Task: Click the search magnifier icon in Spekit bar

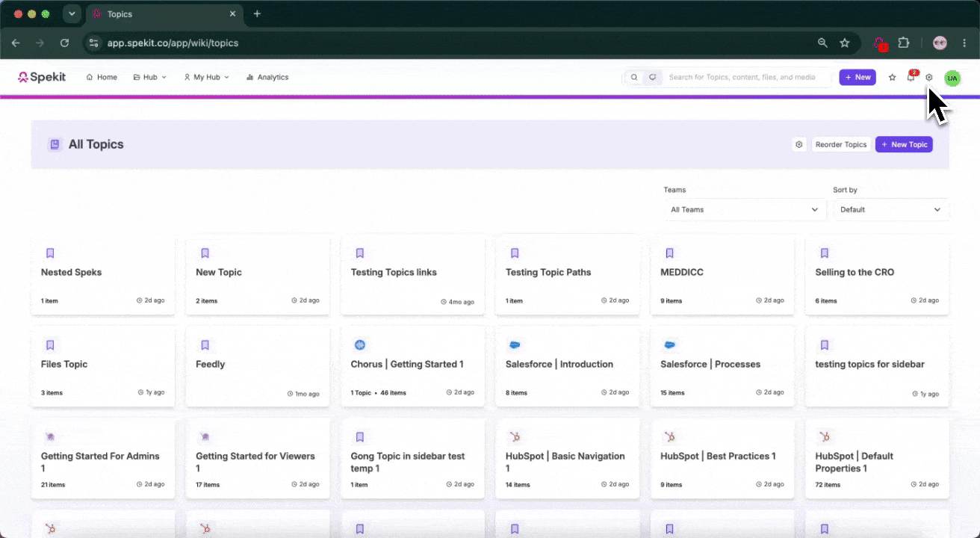Action: point(634,77)
